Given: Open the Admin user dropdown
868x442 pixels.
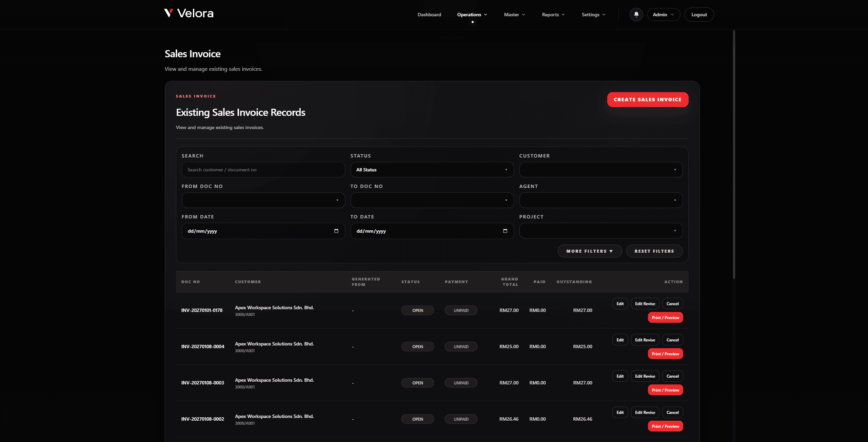Looking at the screenshot, I should pyautogui.click(x=664, y=15).
